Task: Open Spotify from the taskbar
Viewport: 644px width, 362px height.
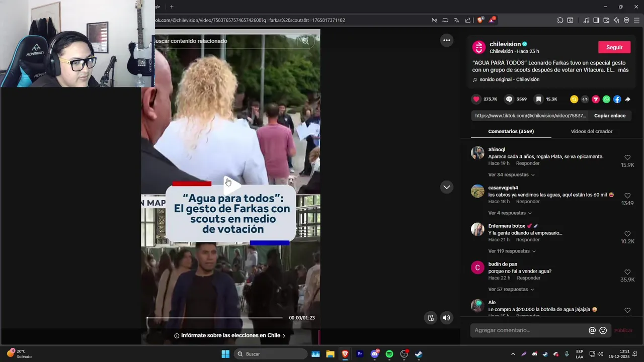Action: pyautogui.click(x=389, y=354)
